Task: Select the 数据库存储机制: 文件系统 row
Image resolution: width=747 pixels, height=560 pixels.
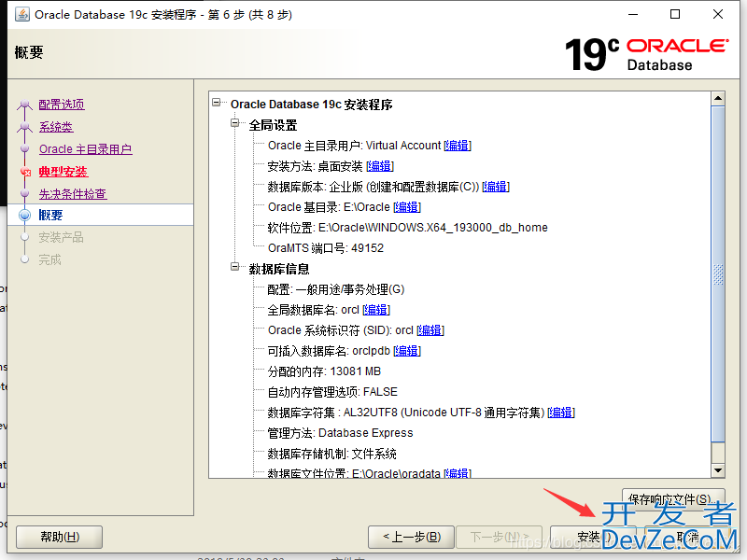Action: point(331,454)
